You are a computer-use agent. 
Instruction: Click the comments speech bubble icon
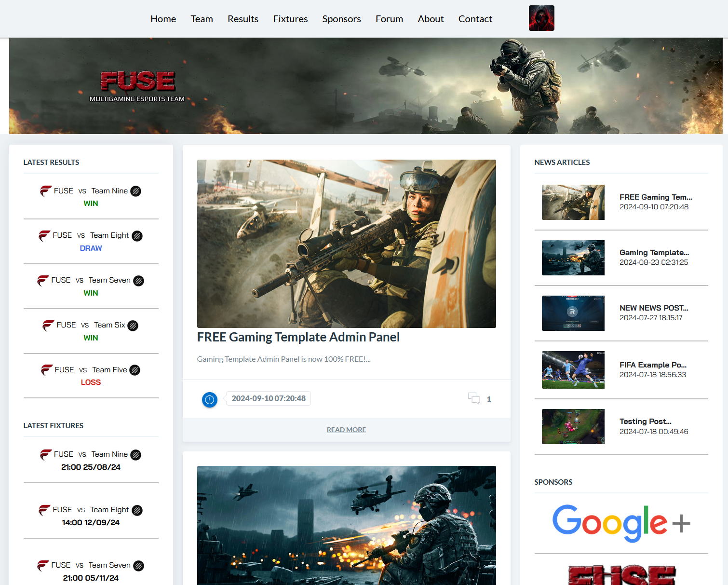[473, 398]
